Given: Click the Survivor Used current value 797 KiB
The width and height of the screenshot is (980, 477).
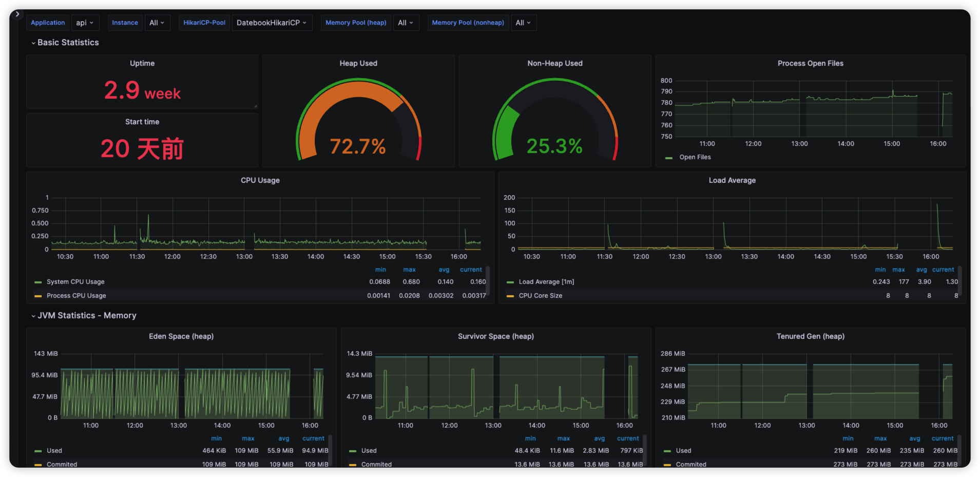Looking at the screenshot, I should pos(631,451).
